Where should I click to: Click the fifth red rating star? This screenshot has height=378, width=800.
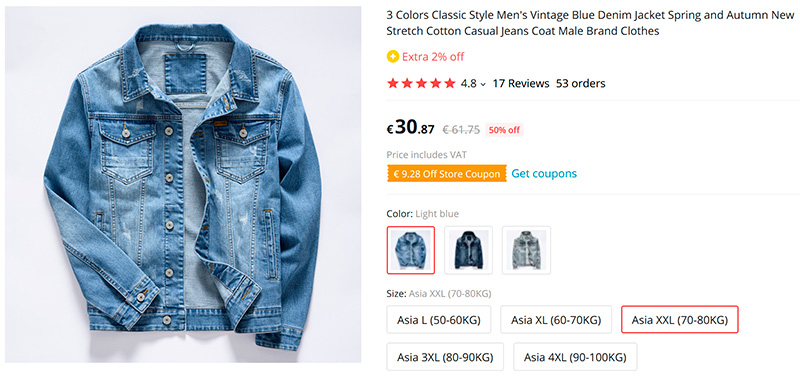coord(449,83)
